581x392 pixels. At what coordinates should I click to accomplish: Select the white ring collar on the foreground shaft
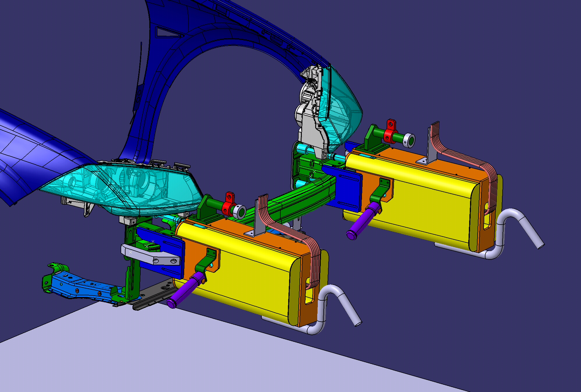[240, 212]
